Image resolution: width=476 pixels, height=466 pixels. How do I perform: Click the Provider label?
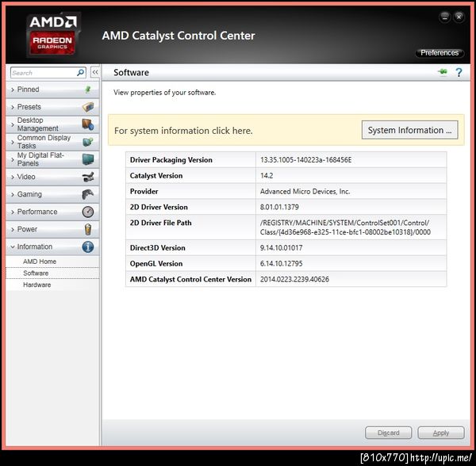click(x=144, y=191)
